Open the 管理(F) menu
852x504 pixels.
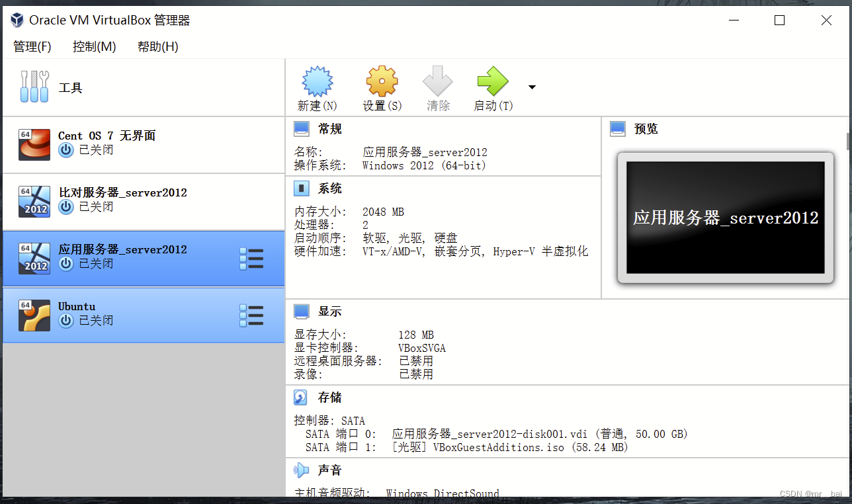32,46
